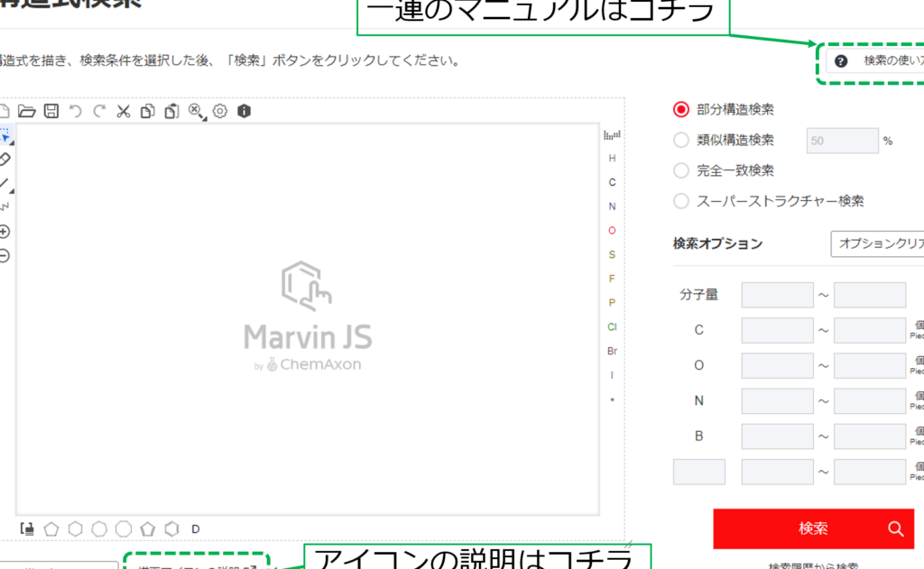The width and height of the screenshot is (924, 569).
Task: Redo the last undone action
Action: pyautogui.click(x=99, y=111)
